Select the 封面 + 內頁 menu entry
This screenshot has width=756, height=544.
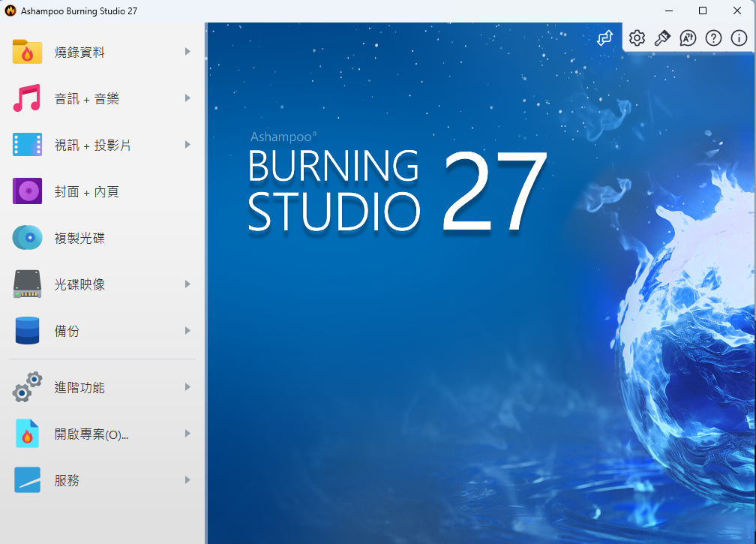click(x=102, y=191)
